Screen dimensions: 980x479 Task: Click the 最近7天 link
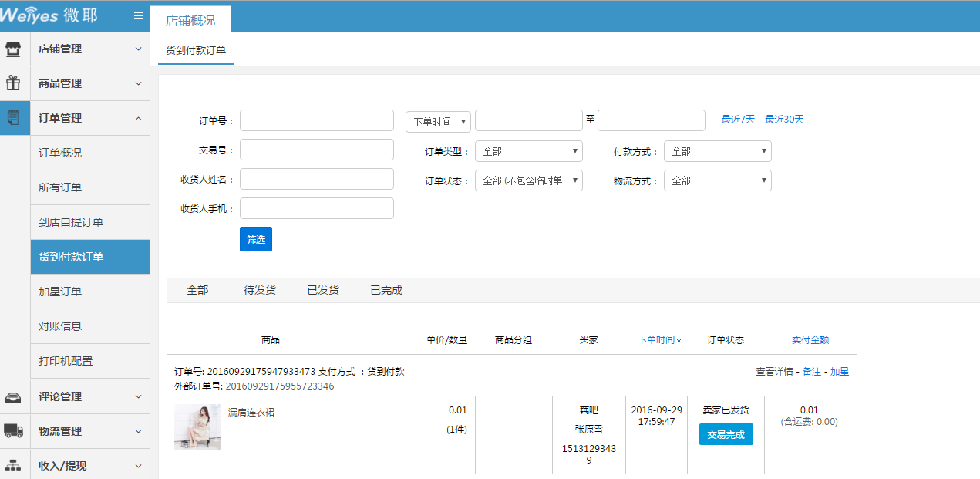pos(738,120)
